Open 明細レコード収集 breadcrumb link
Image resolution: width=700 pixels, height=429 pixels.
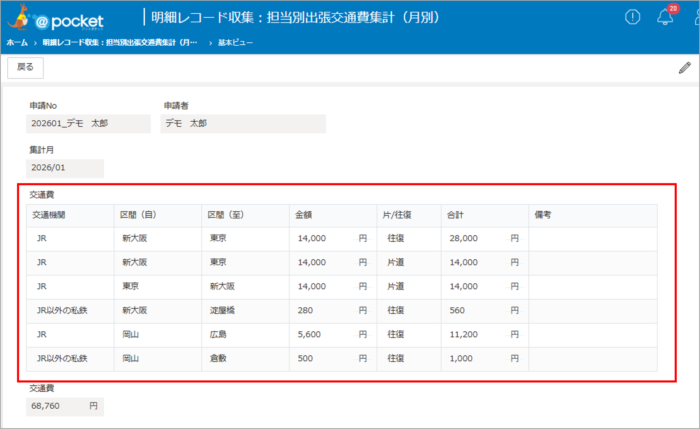coord(120,42)
